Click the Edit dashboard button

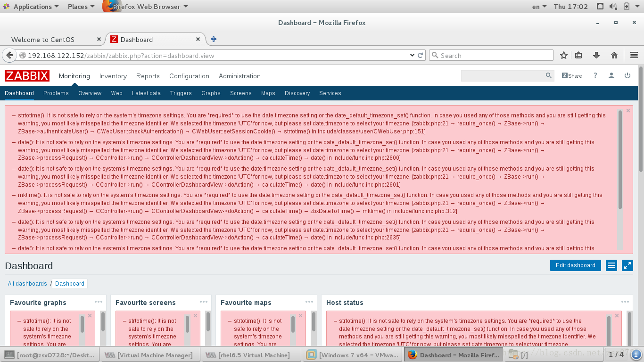tap(576, 265)
